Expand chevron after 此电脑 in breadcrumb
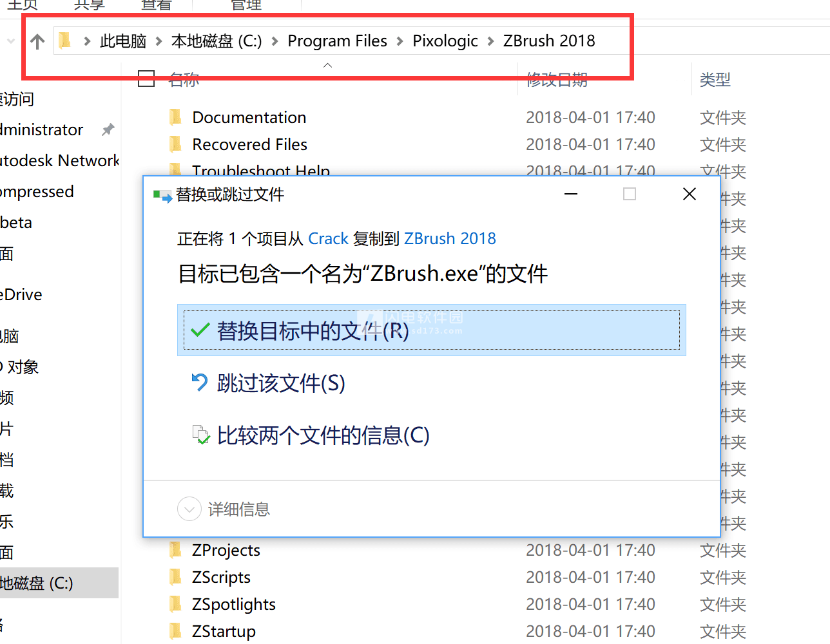Screen dimensions: 830x644 [x=159, y=41]
